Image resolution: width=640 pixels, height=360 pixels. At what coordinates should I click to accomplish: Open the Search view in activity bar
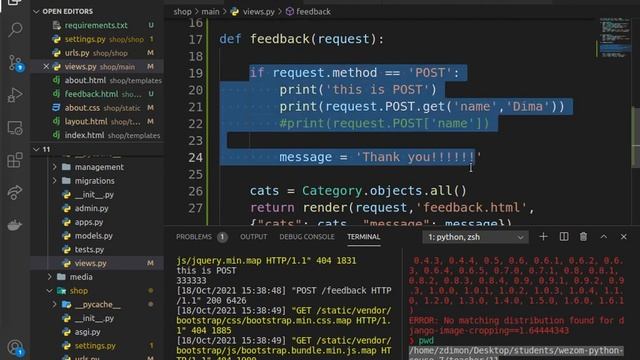15,29
